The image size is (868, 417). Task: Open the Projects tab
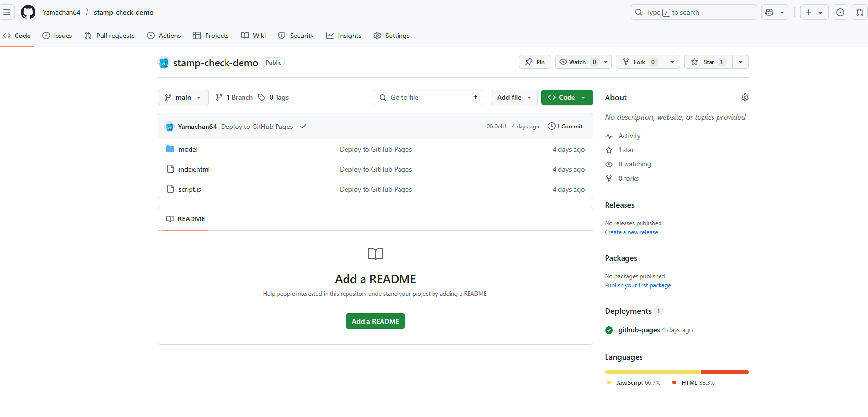pyautogui.click(x=211, y=36)
